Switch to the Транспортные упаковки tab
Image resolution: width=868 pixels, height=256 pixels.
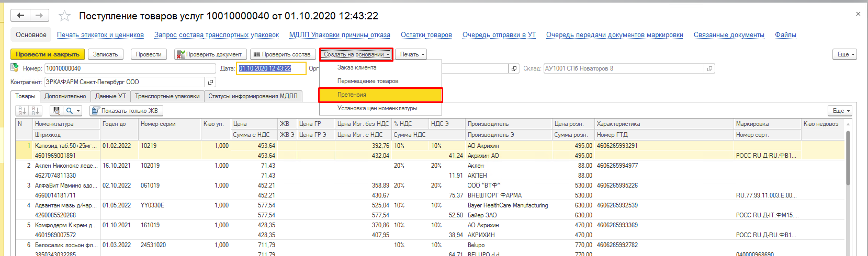[x=167, y=96]
